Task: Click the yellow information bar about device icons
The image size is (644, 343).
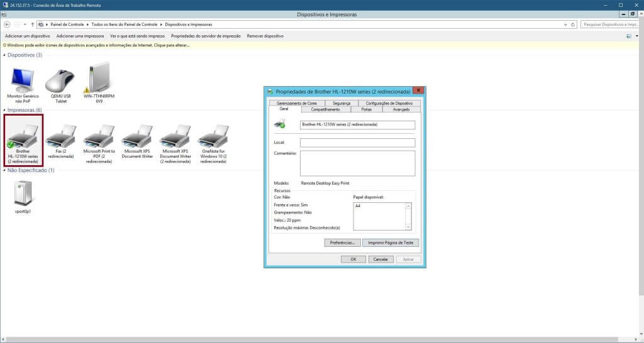Action: click(319, 45)
